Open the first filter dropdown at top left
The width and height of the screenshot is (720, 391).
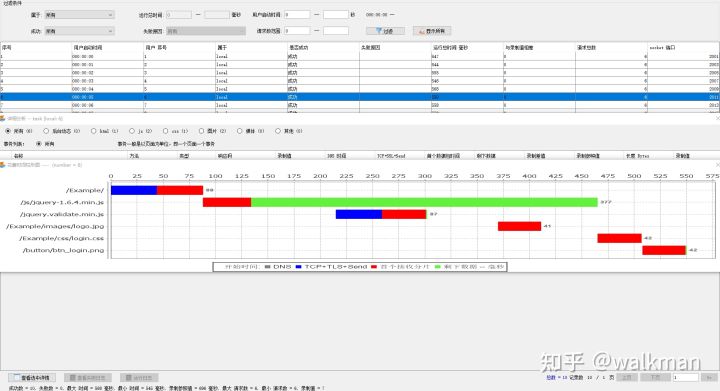79,15
